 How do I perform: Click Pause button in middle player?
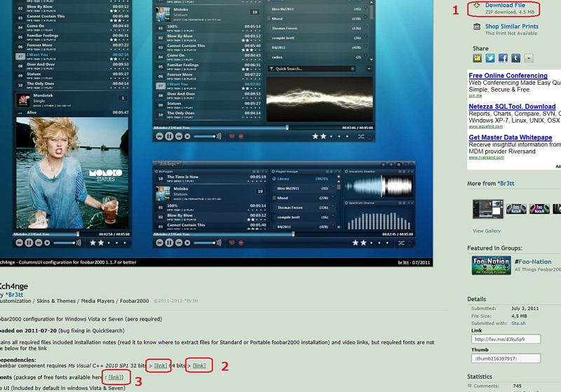pos(169,136)
